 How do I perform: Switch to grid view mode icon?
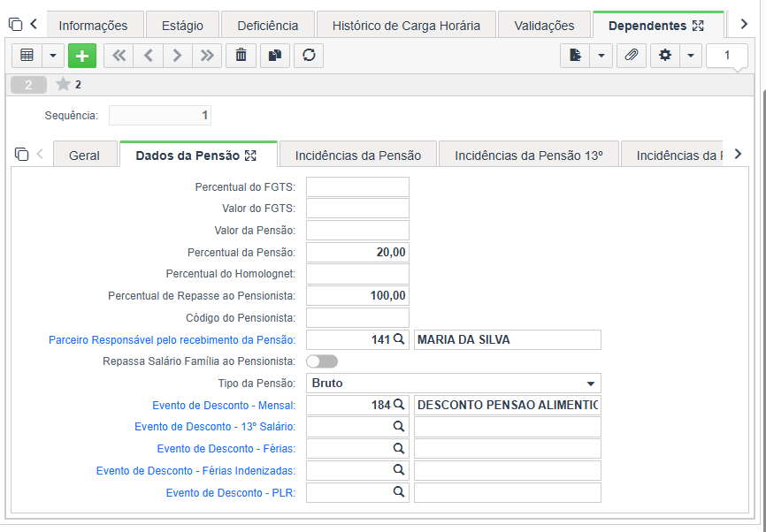[x=27, y=56]
